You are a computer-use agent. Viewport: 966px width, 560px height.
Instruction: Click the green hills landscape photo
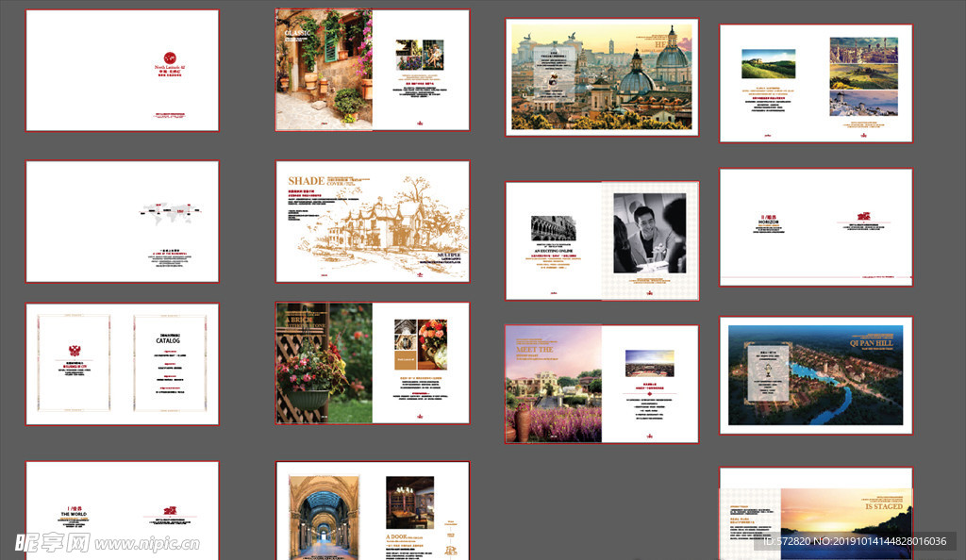tap(768, 63)
